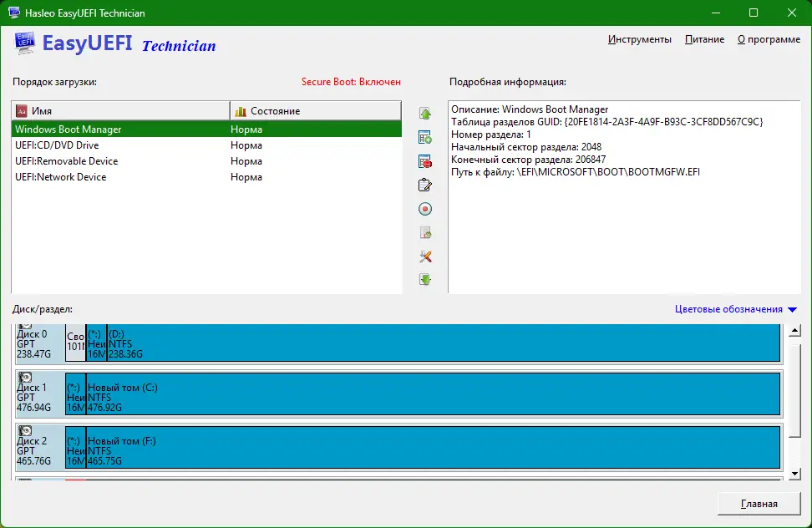This screenshot has height=528, width=812.
Task: Sort by the Имя column header
Action: point(120,111)
